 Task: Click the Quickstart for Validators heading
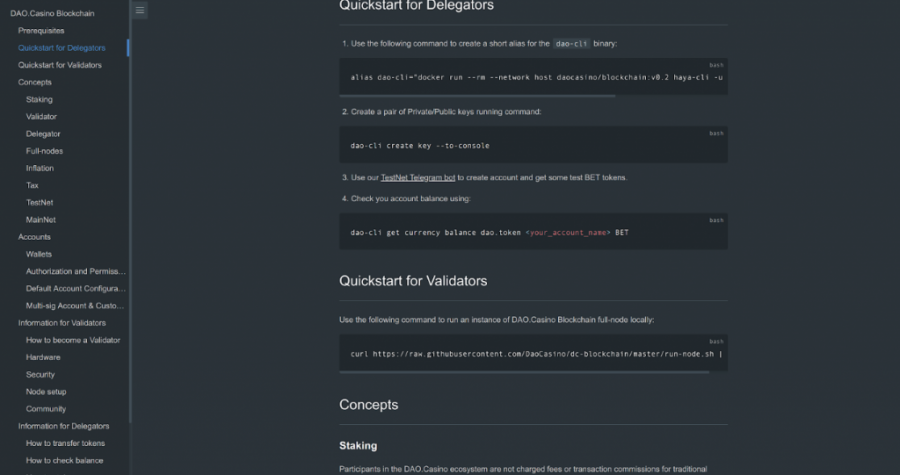click(413, 281)
